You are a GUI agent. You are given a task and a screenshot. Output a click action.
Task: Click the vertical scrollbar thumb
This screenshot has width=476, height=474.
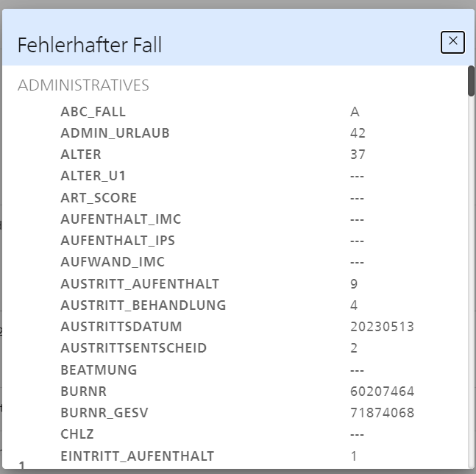click(471, 81)
